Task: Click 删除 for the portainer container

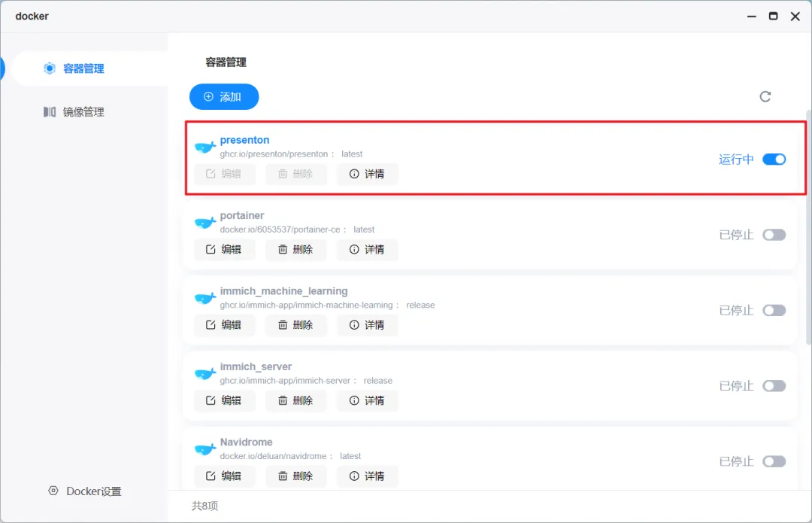Action: [295, 250]
